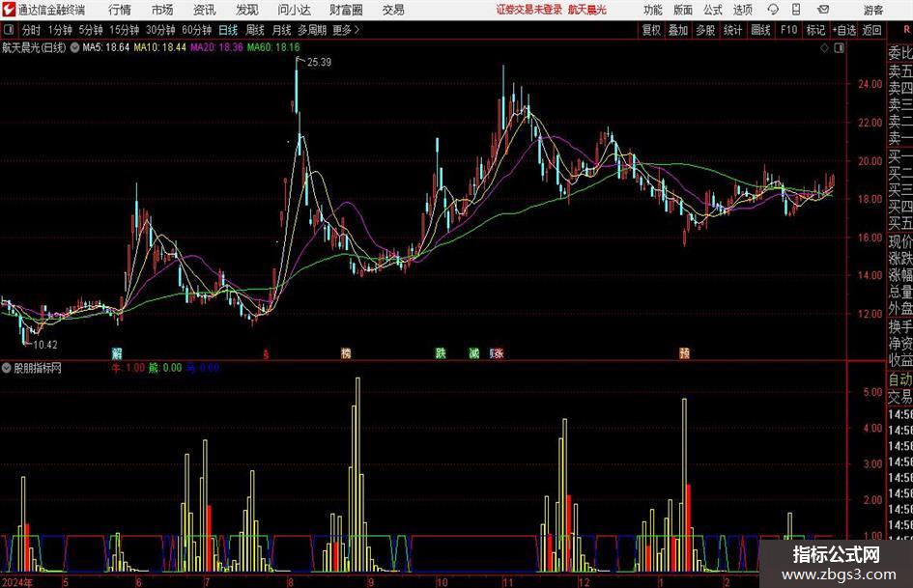Open the 功能 menu
913x588 pixels.
click(653, 10)
